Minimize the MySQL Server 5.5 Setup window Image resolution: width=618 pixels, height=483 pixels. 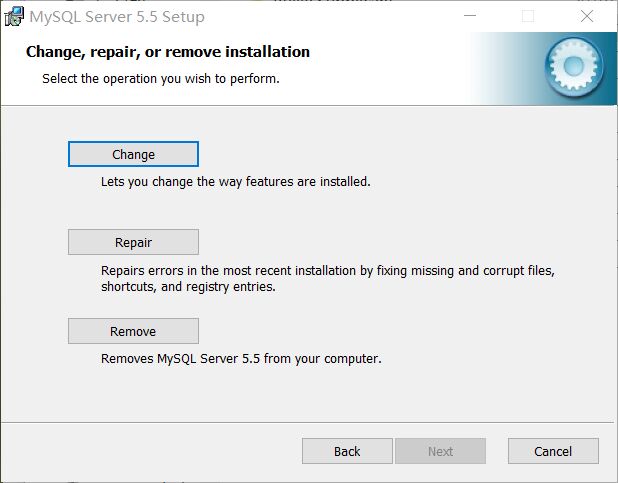pyautogui.click(x=470, y=16)
